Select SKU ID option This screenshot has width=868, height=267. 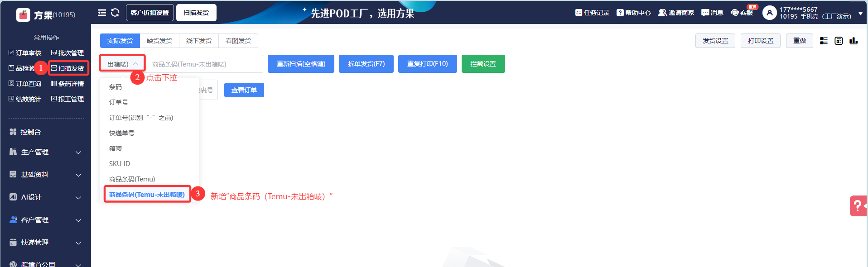149,164
